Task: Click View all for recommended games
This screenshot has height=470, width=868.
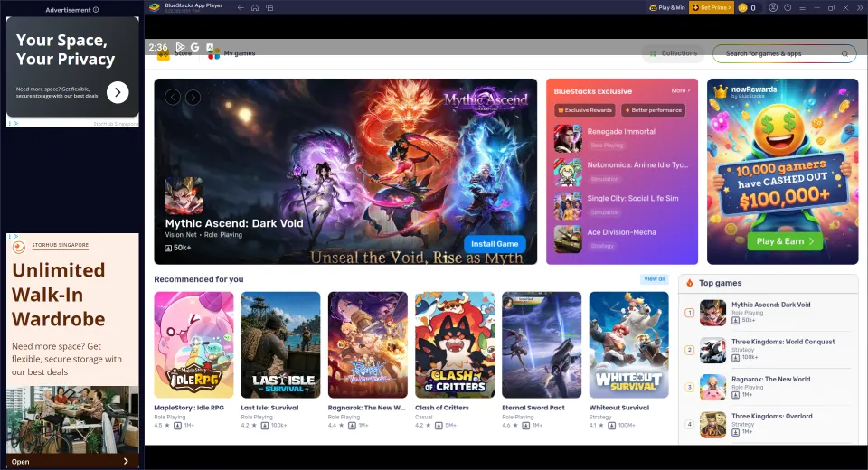Action: [655, 279]
